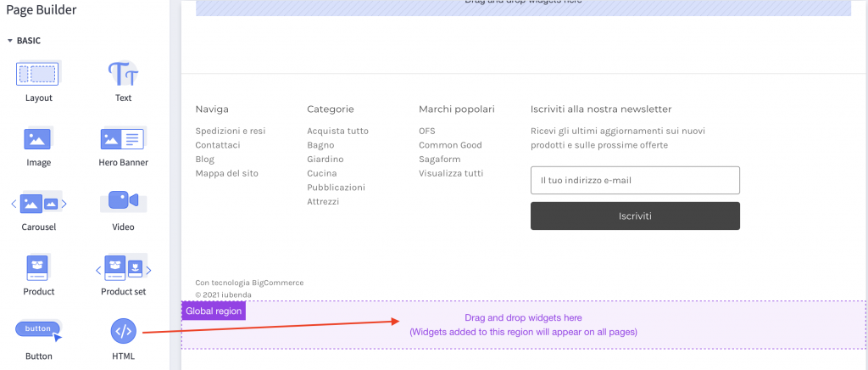868x370 pixels.
Task: Collapse the BASIC widgets section
Action: [10, 41]
